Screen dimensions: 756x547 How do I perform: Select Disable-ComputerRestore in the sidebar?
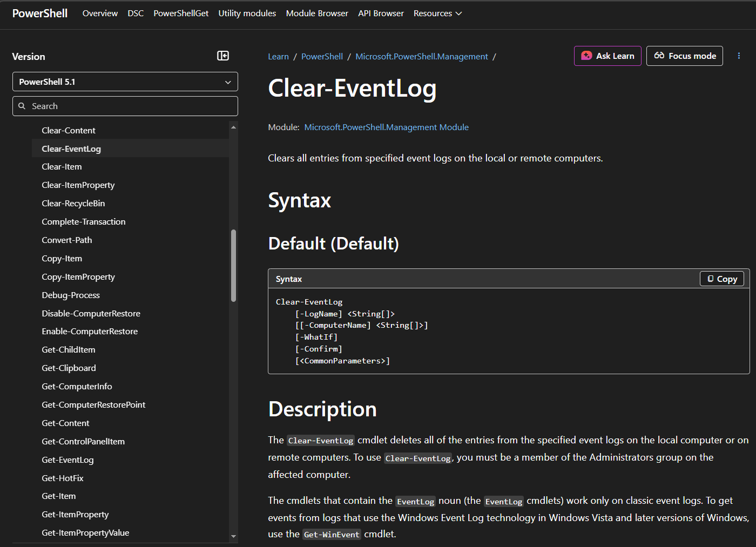91,313
